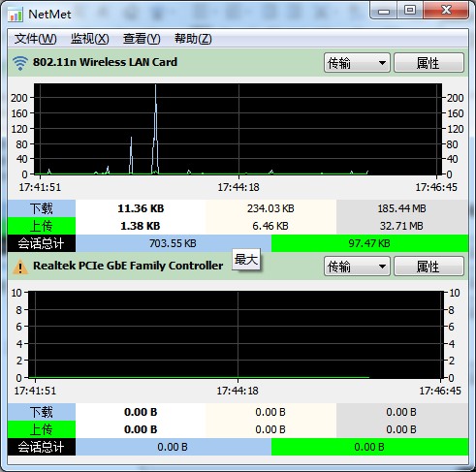Click the warning triangle icon beside Realtek controller
Viewport: 476px width, 472px height.
coord(20,267)
